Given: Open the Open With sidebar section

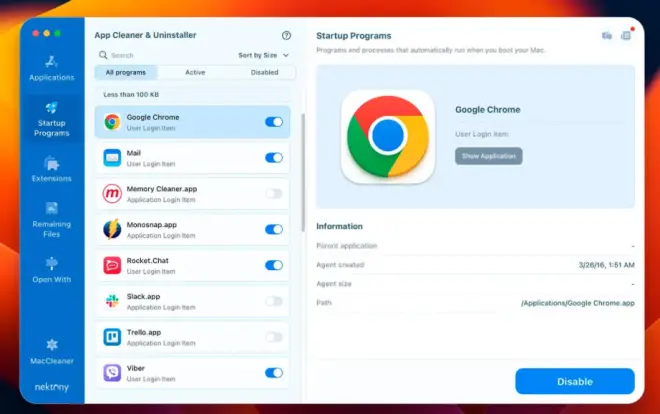Looking at the screenshot, I should (51, 270).
